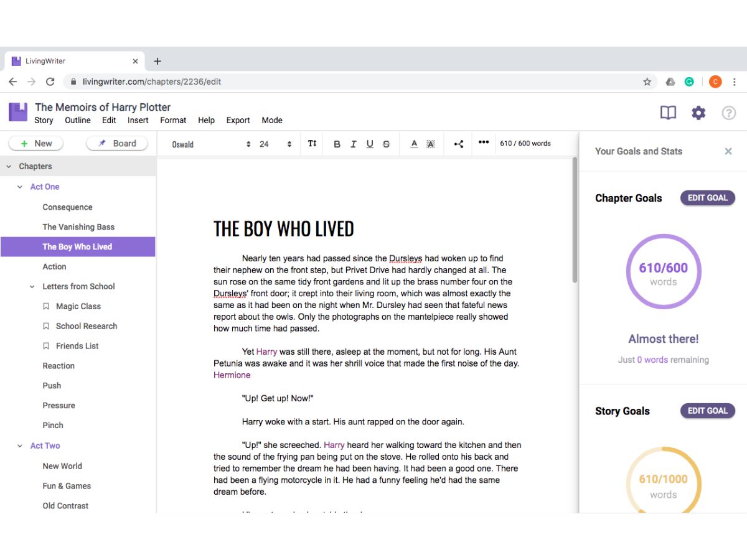The height and width of the screenshot is (560, 747).
Task: Bookmark this page with the star icon
Action: [647, 82]
